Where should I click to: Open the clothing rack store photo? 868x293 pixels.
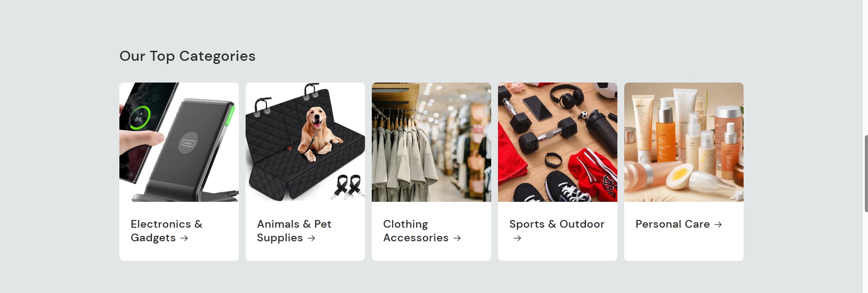point(431,142)
